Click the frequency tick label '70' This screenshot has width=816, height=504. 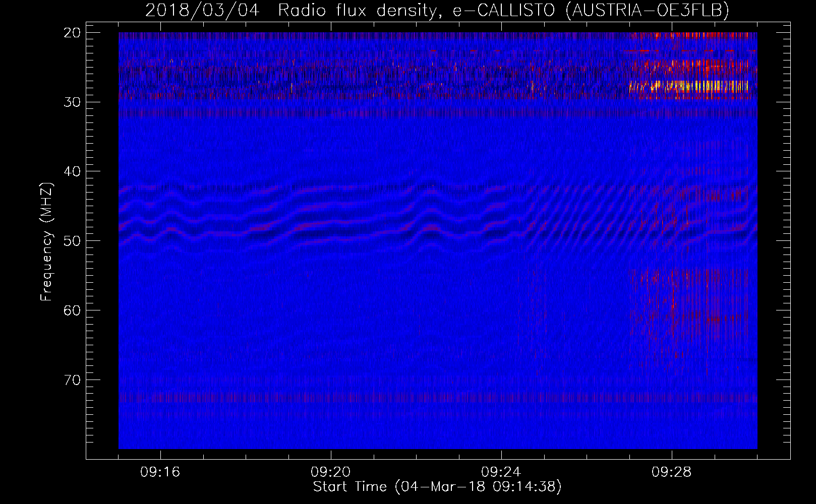click(73, 380)
